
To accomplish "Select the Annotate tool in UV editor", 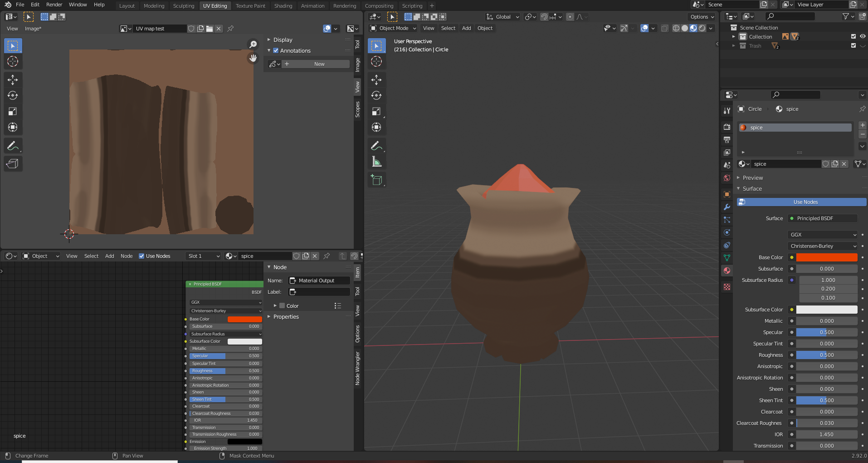I will (x=13, y=146).
